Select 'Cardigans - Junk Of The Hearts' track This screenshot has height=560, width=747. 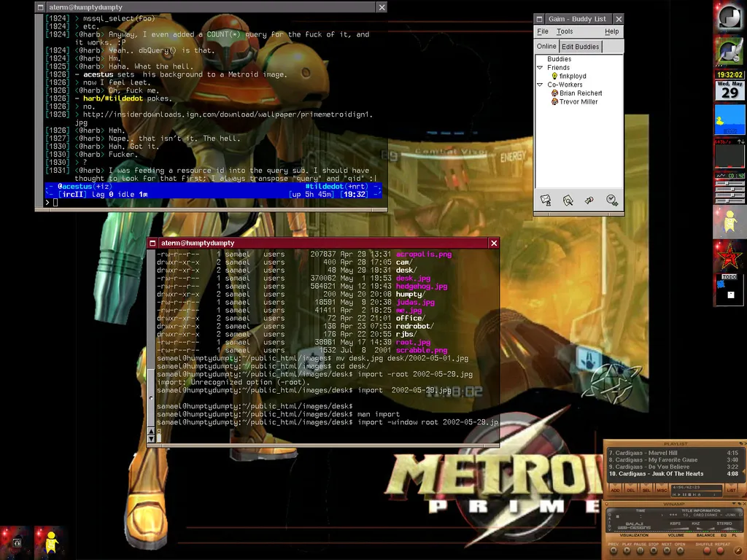pos(673,474)
